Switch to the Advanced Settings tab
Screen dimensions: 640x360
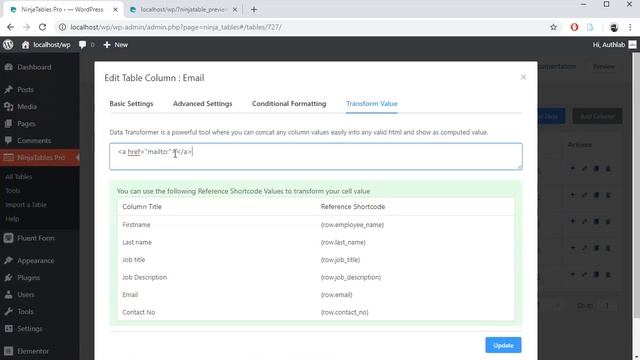[x=202, y=104]
